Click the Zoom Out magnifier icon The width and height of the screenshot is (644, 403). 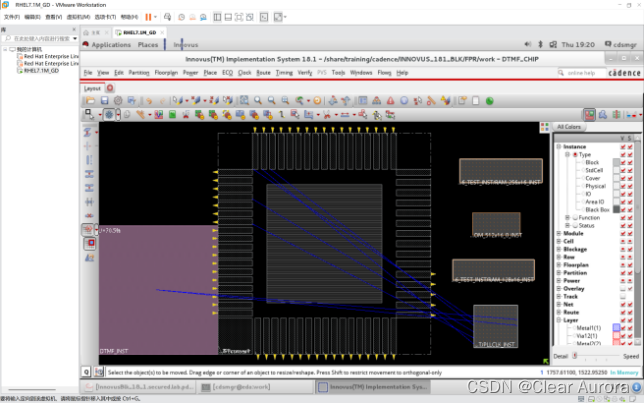coord(271,101)
